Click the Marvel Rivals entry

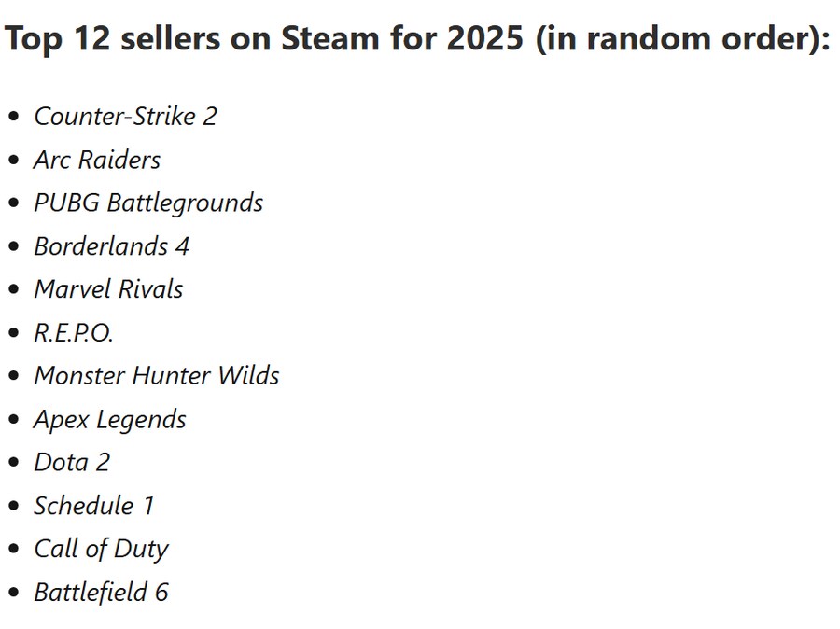click(x=108, y=289)
